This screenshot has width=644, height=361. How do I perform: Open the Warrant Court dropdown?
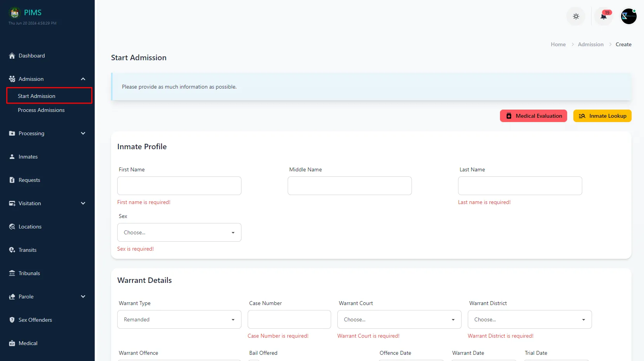tap(399, 319)
